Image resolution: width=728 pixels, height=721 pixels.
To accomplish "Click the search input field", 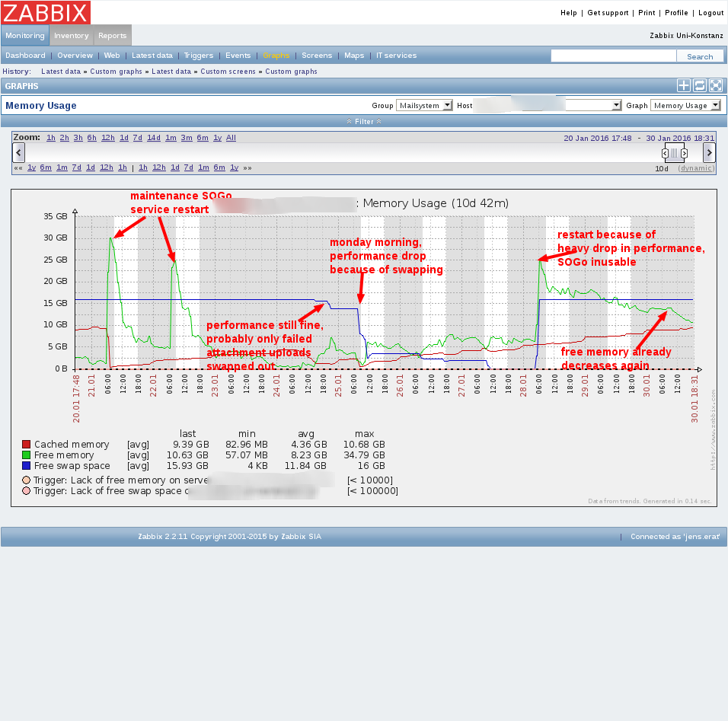I will [x=613, y=56].
